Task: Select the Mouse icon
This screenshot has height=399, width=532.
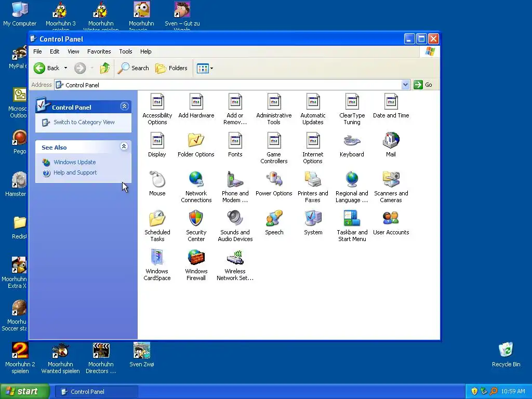Action: pos(157,179)
